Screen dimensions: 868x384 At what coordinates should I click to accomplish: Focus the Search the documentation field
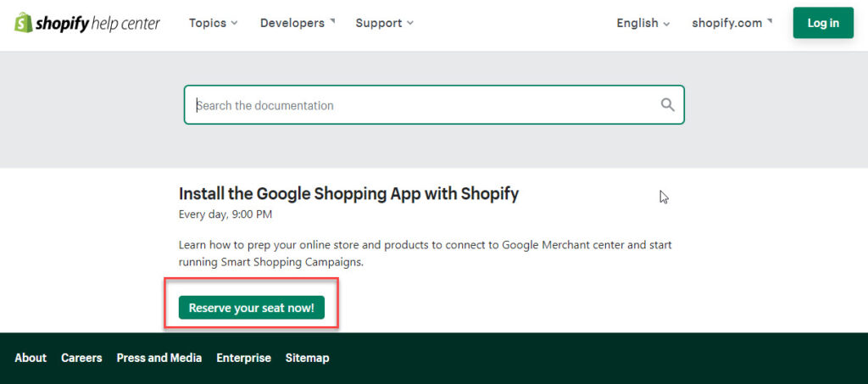(x=434, y=104)
